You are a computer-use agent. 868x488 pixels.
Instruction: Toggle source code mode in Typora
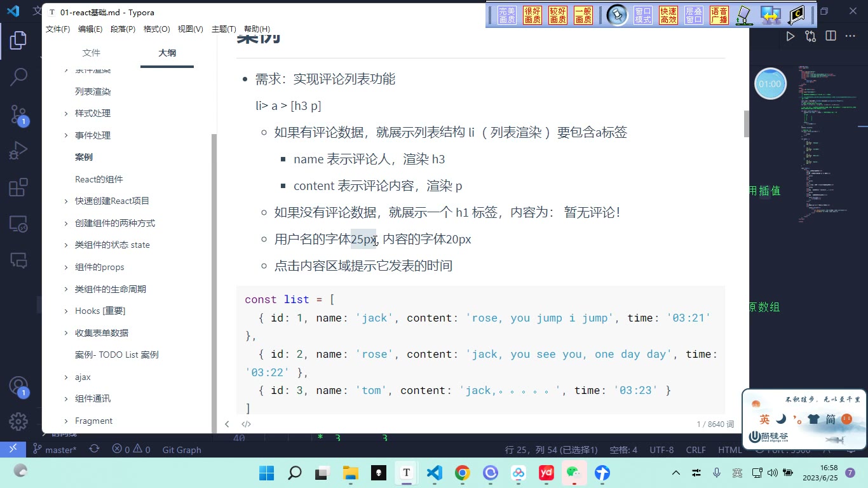point(246,424)
